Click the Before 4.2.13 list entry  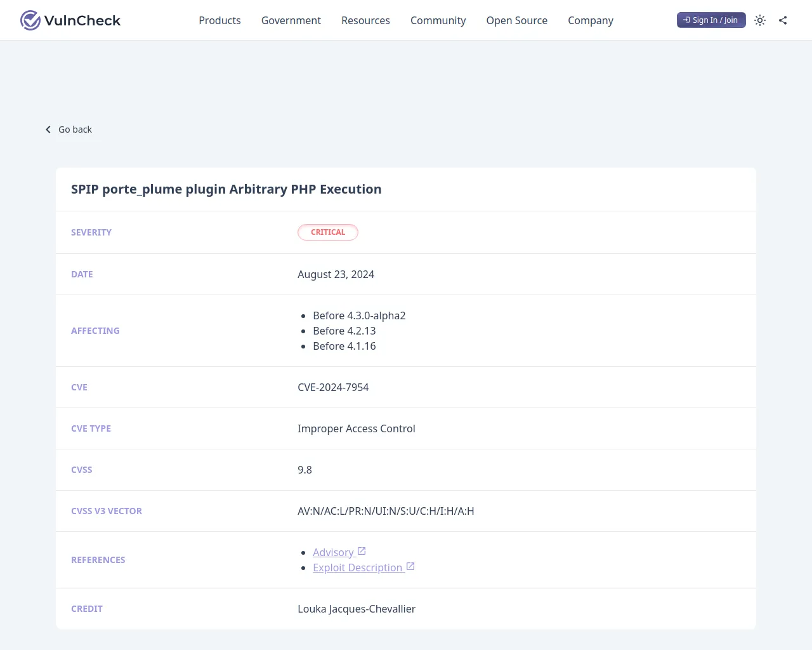[x=344, y=331]
